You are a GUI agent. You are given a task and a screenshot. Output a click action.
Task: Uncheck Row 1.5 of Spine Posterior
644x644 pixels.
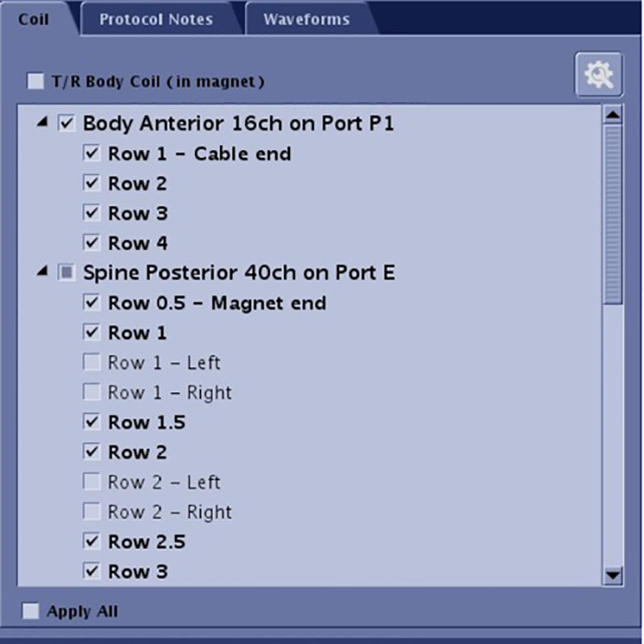coord(92,422)
